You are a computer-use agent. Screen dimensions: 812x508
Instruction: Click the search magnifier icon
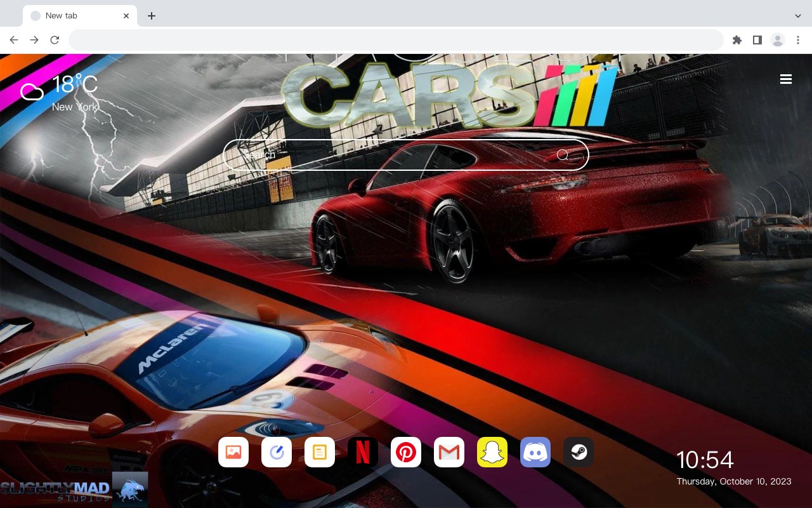[563, 155]
